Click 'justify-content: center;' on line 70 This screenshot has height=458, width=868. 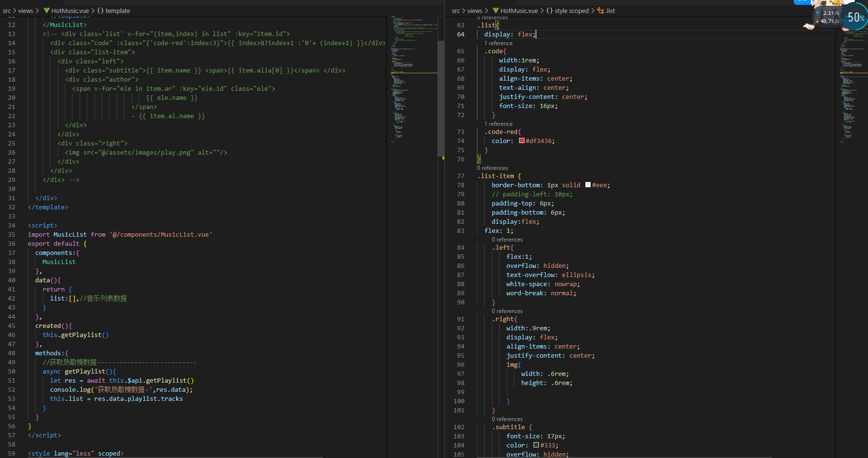click(x=543, y=96)
